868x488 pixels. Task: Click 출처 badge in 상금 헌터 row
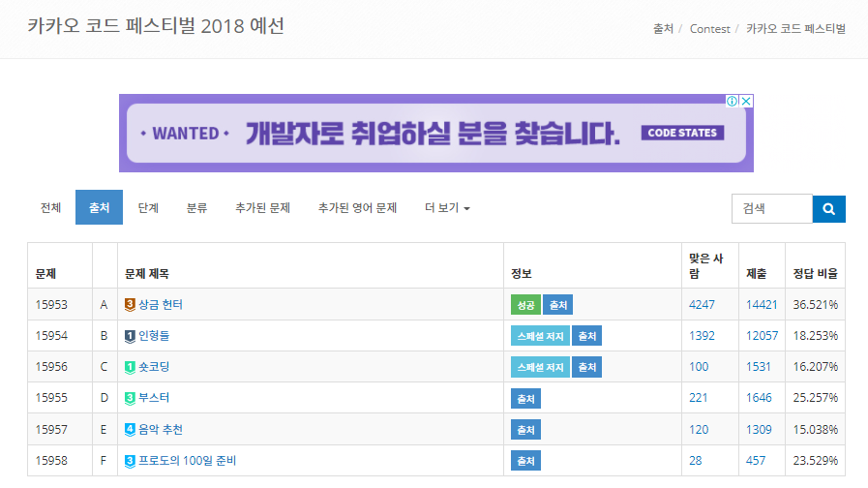point(557,305)
